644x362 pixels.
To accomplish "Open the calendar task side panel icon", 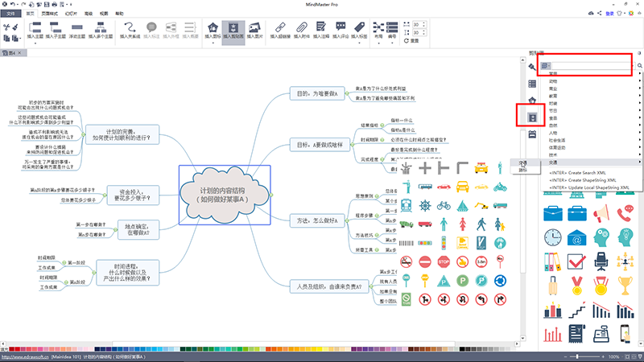I will click(532, 134).
